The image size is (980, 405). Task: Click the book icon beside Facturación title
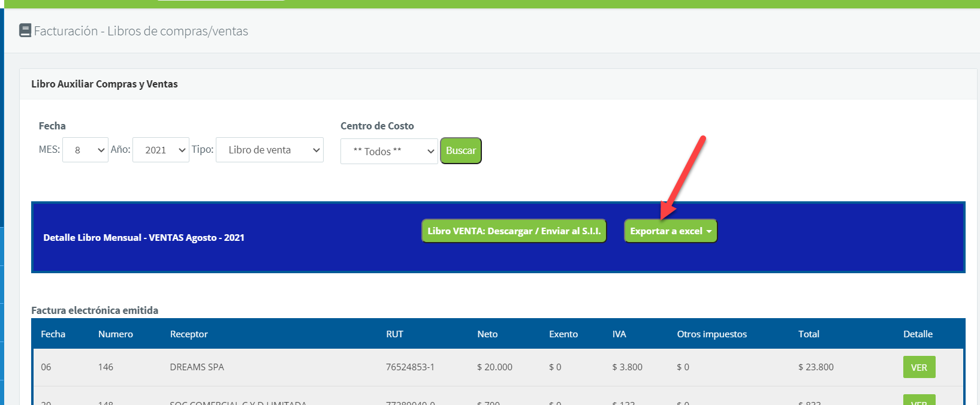click(25, 31)
